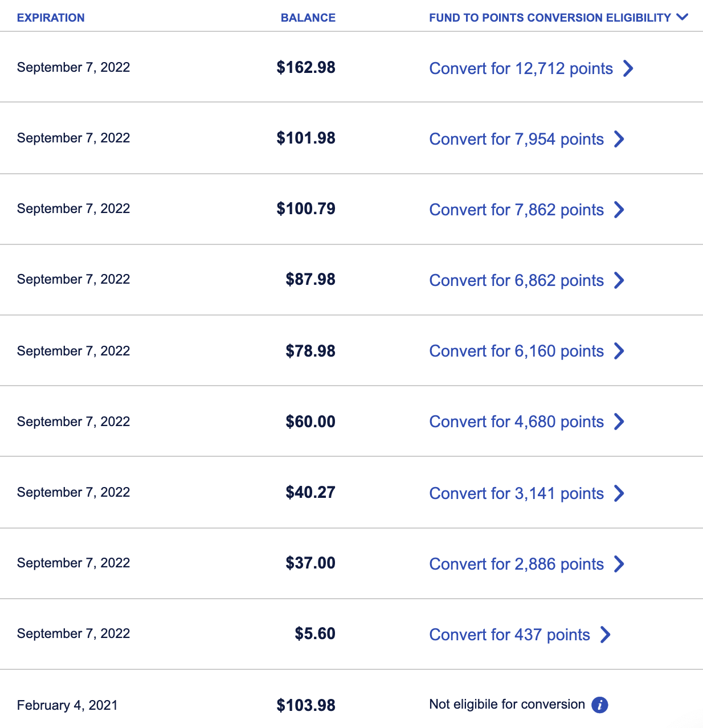Sort by Fund to Points Conversion Eligibility header
The image size is (703, 728).
click(550, 18)
